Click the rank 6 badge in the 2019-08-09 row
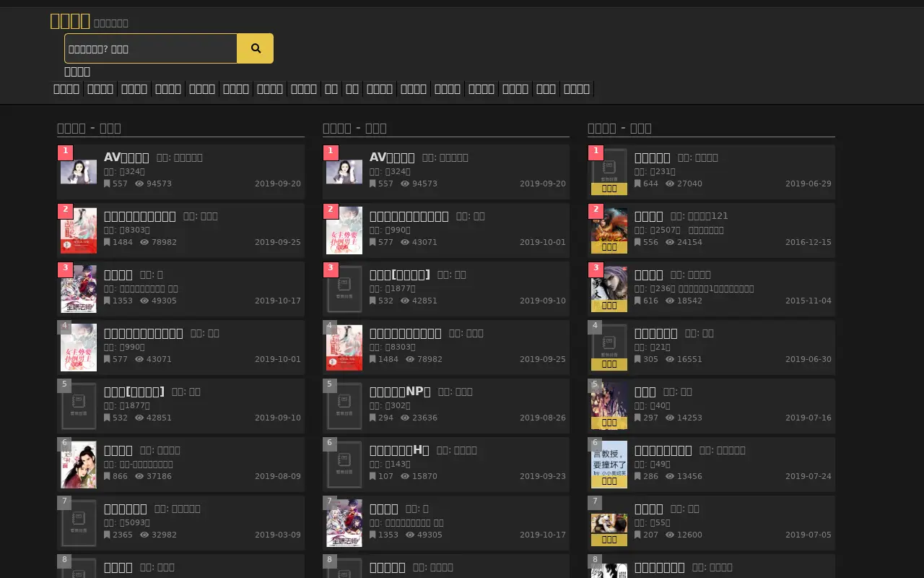The image size is (924, 578). pyautogui.click(x=64, y=444)
